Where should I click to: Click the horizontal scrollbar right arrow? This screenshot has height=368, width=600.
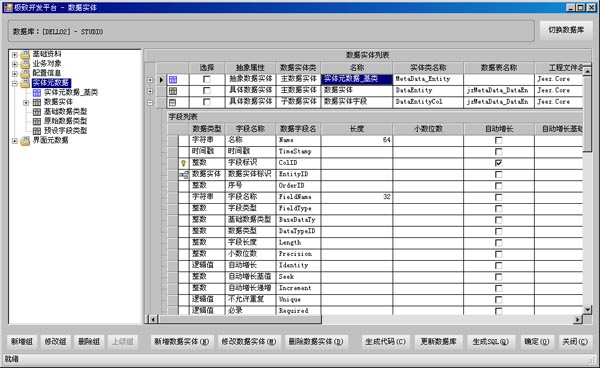coord(578,319)
